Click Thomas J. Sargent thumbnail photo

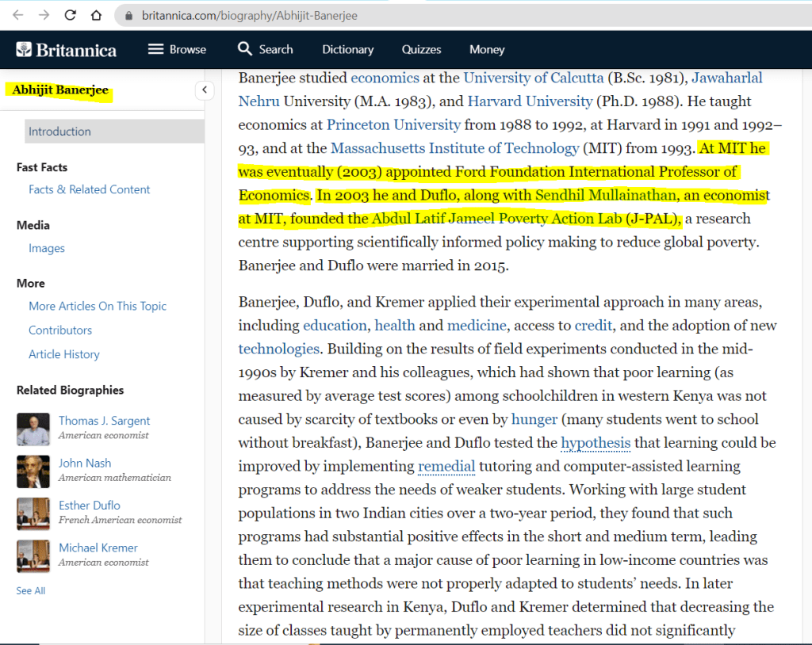[x=33, y=429]
